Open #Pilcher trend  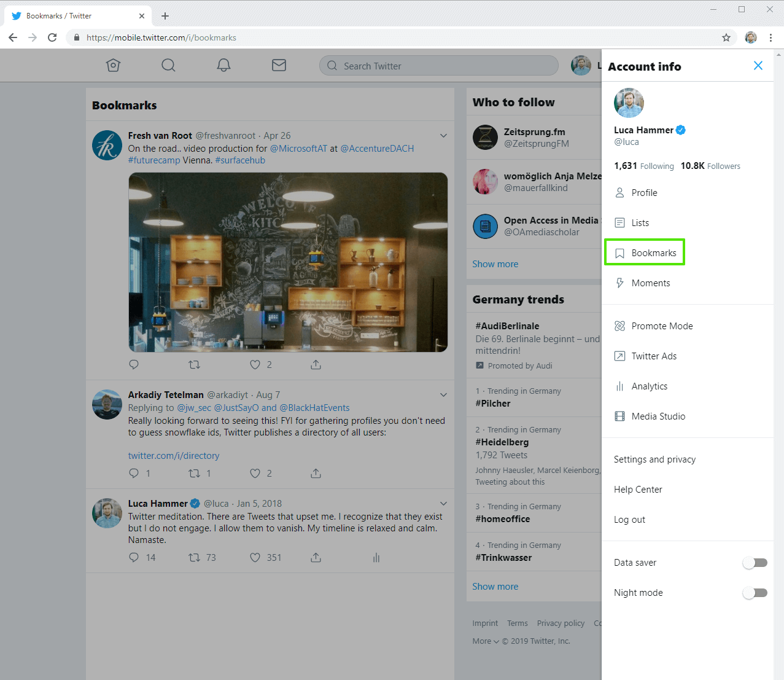[x=493, y=404]
